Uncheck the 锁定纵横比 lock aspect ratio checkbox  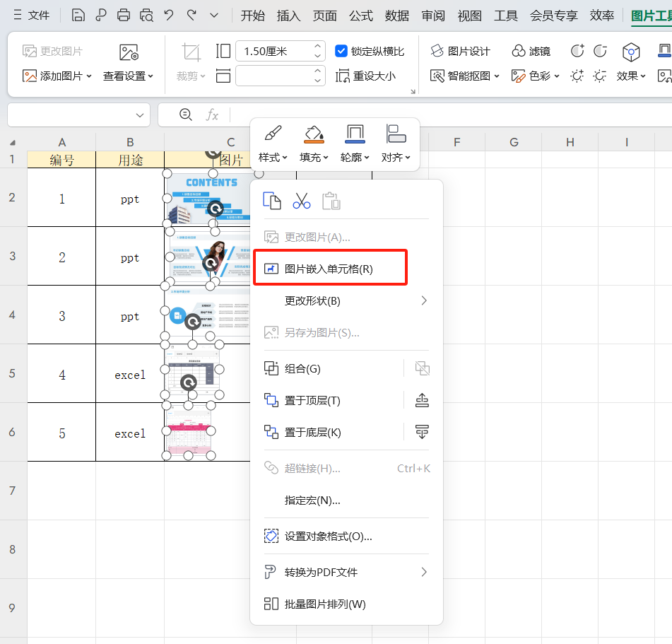(340, 51)
